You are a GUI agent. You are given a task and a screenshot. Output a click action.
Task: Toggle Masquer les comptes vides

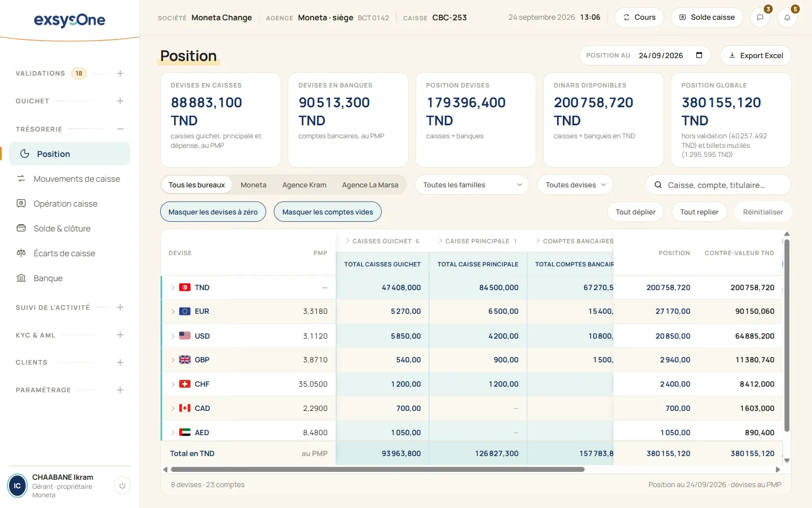[328, 212]
